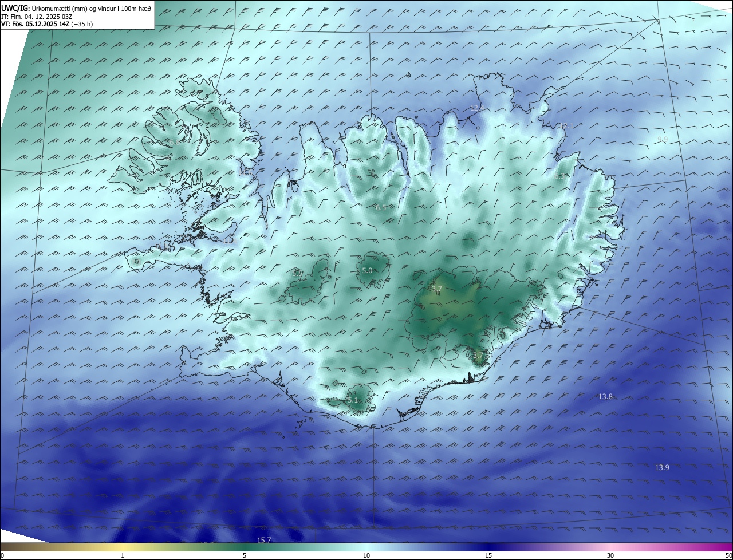Click the 6.3 value label
The width and height of the screenshot is (733, 560).
[559, 177]
